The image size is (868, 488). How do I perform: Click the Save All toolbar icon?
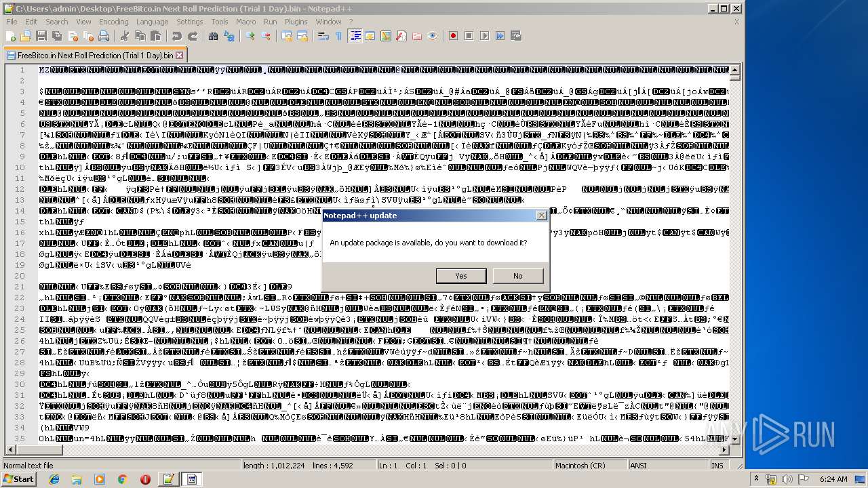point(56,36)
